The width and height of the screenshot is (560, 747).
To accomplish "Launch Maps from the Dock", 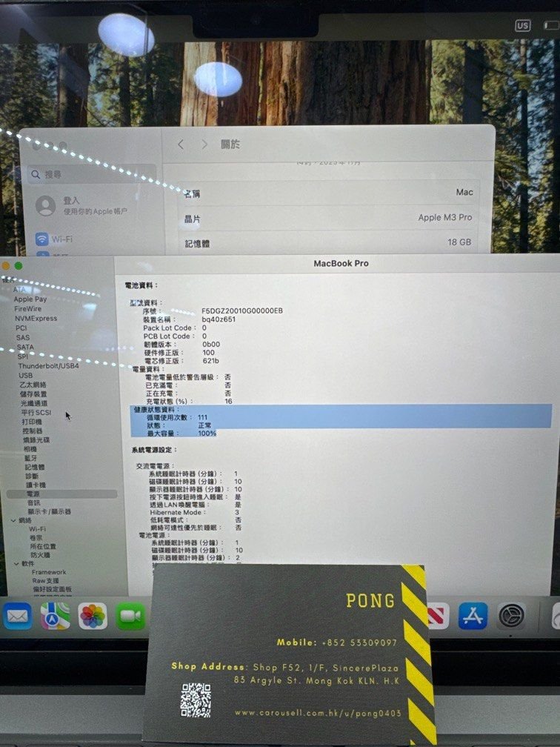I will [55, 616].
